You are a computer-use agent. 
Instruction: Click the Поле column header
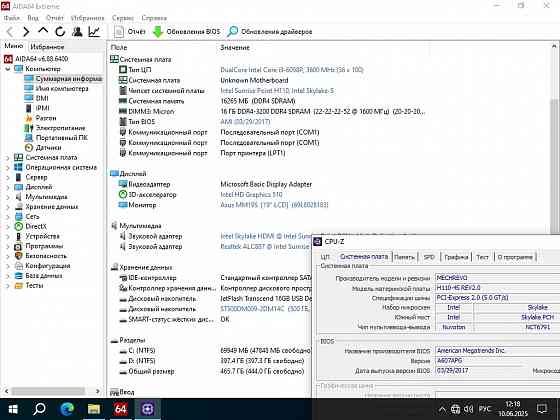119,48
